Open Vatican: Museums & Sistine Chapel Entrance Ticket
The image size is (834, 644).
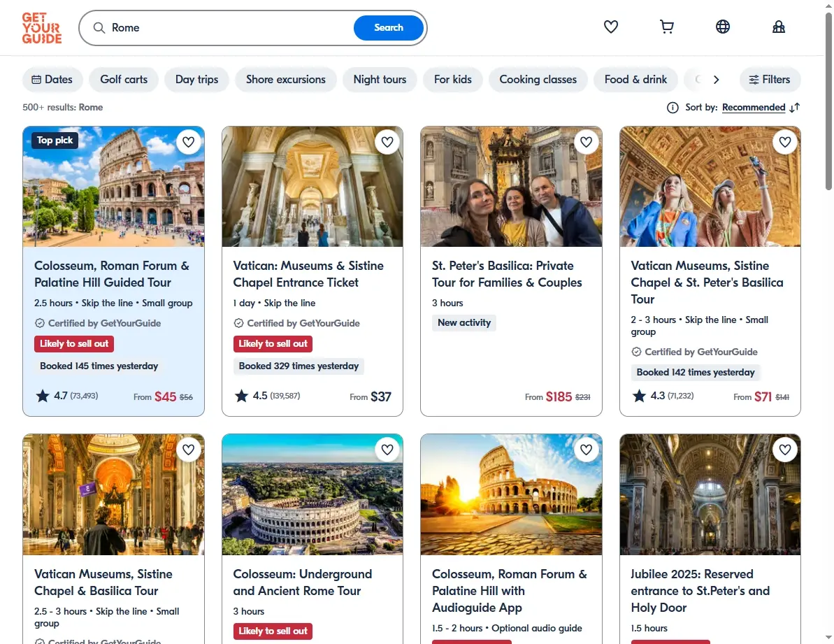[x=308, y=274]
